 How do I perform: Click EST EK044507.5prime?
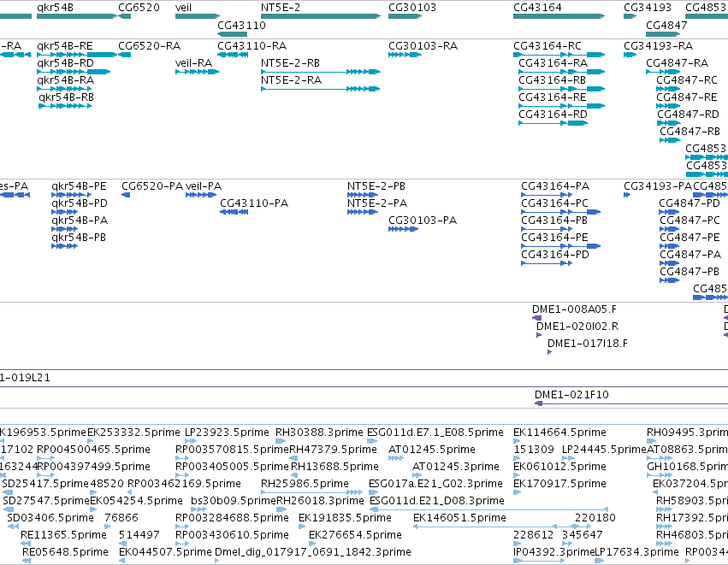tap(122, 562)
